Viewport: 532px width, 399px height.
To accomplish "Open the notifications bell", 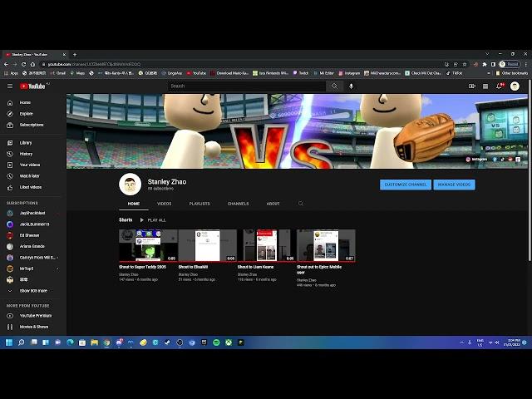I will (x=500, y=86).
